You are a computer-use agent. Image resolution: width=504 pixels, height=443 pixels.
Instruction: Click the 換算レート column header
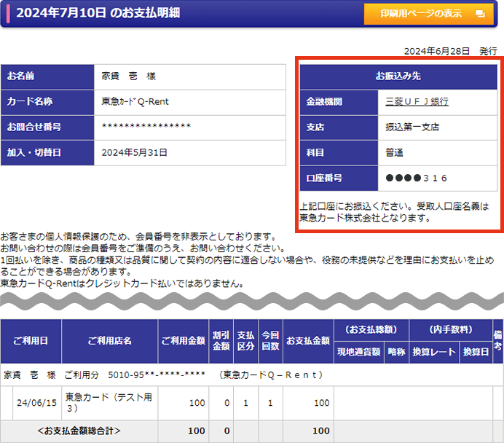434,351
